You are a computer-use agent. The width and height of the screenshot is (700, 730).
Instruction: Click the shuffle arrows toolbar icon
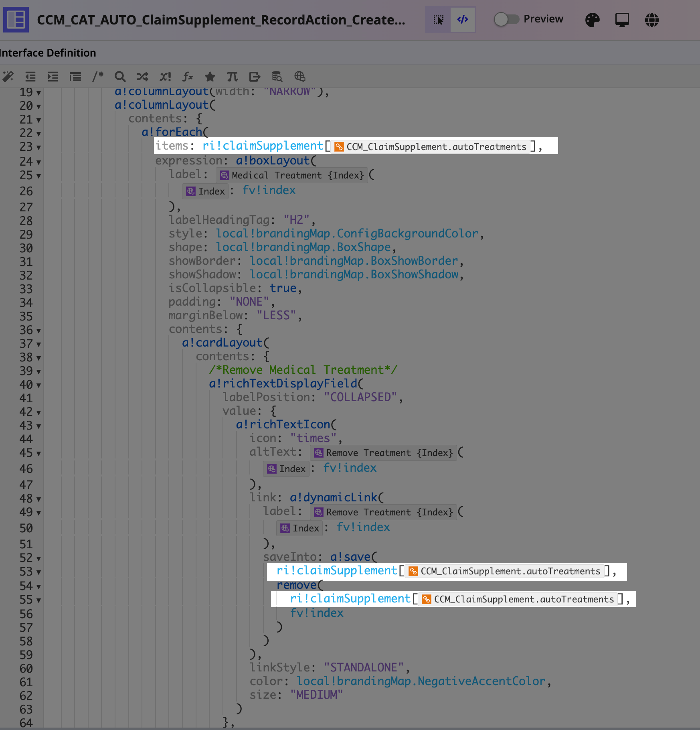pos(142,76)
